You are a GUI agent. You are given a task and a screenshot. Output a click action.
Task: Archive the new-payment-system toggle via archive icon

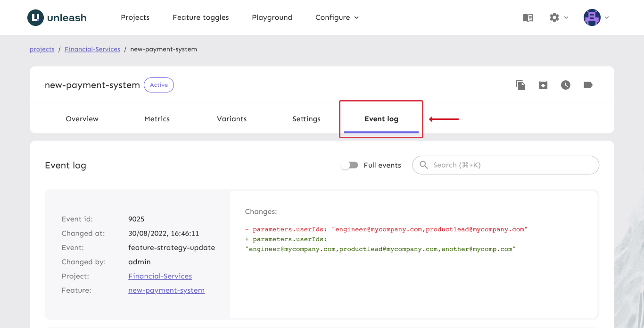pos(543,85)
